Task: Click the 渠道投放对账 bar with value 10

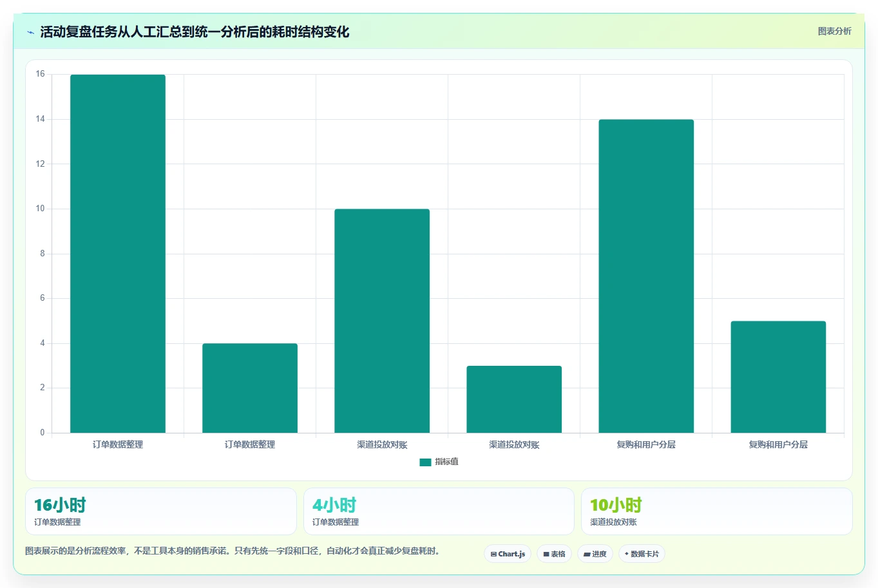Action: (382, 321)
